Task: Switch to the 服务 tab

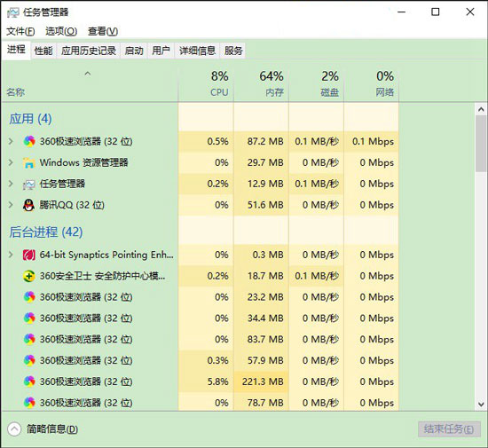Action: pos(233,51)
